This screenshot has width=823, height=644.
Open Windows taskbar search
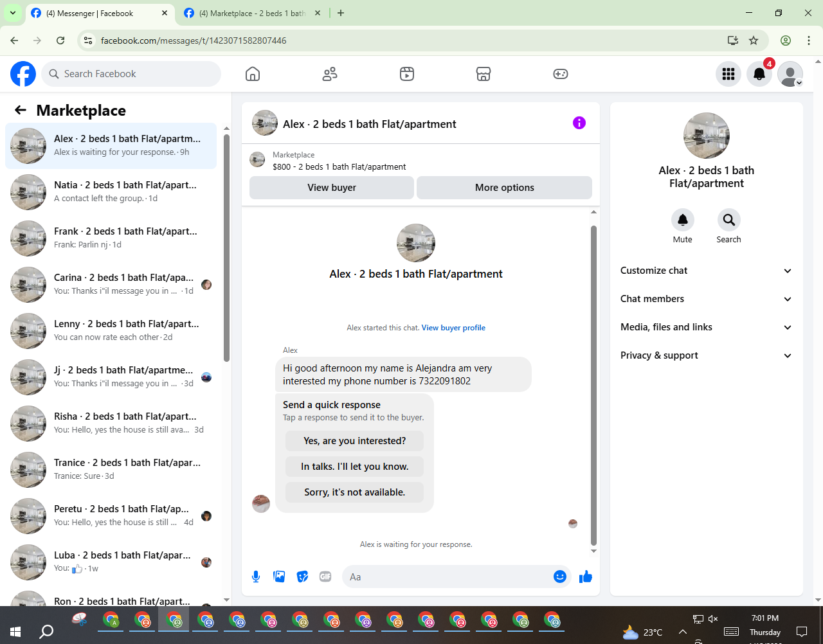[x=46, y=632]
